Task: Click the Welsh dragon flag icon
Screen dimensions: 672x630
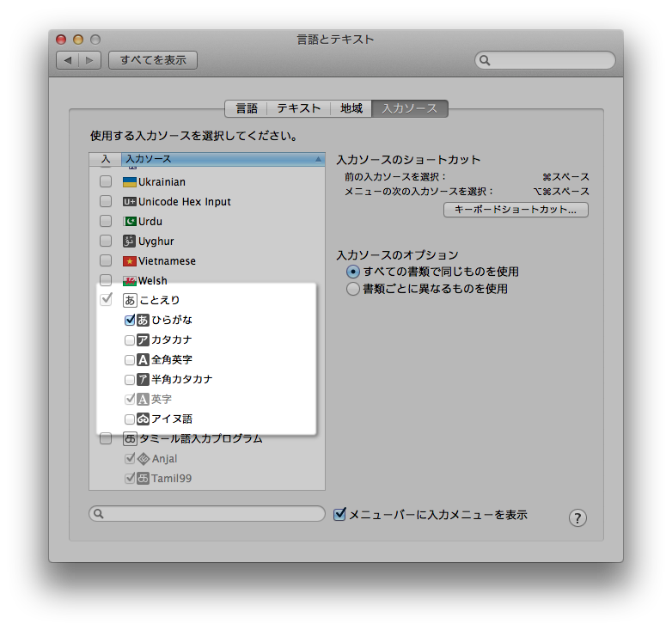Action: (x=130, y=281)
